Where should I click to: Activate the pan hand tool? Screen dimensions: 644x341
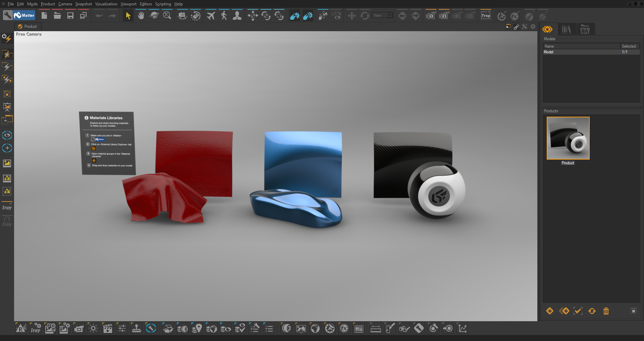pyautogui.click(x=141, y=15)
